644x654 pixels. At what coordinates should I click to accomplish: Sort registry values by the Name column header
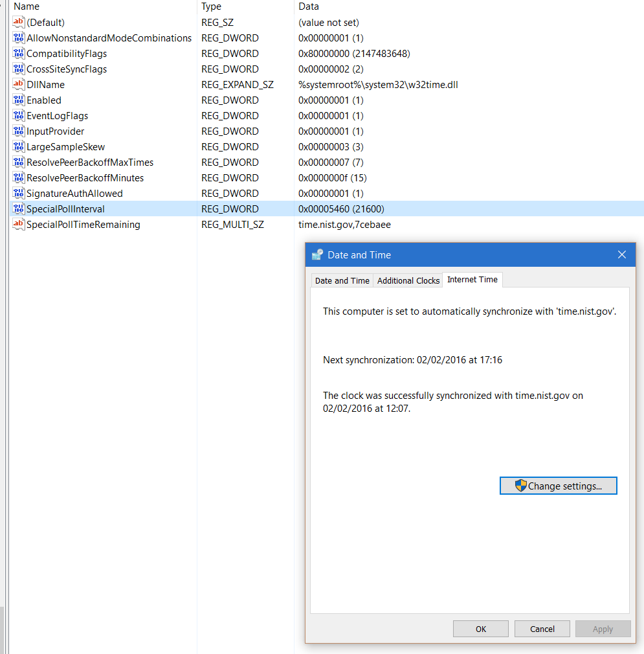(x=97, y=6)
